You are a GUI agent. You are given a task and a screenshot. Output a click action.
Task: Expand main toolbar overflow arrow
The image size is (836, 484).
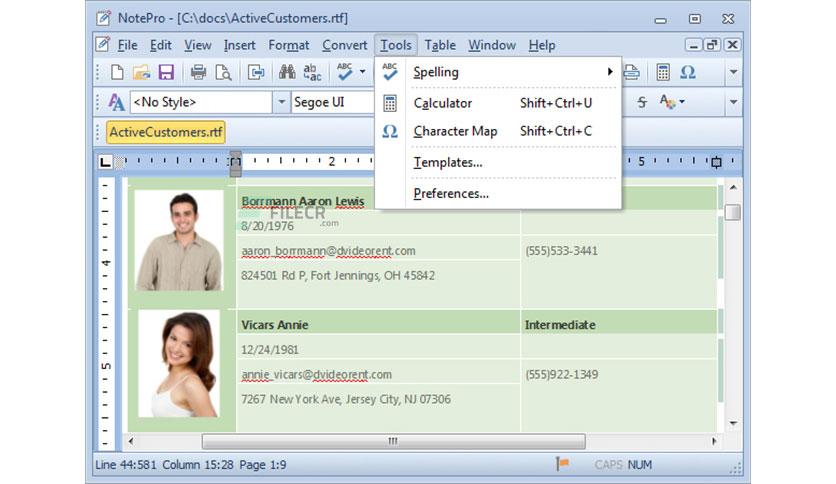(x=734, y=72)
